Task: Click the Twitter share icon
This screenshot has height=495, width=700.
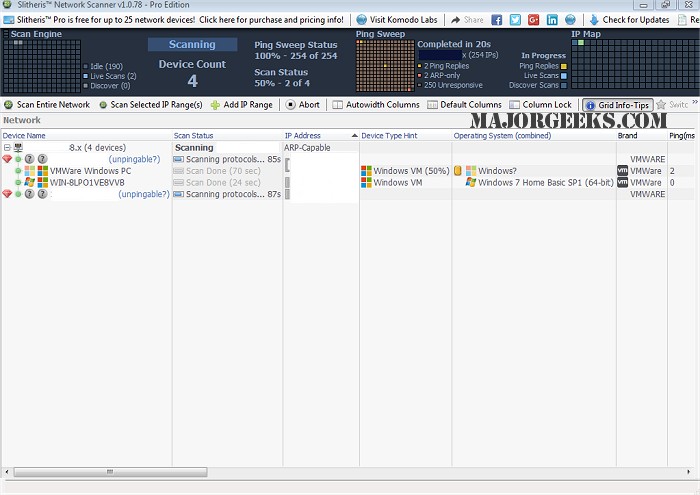Action: (x=515, y=20)
